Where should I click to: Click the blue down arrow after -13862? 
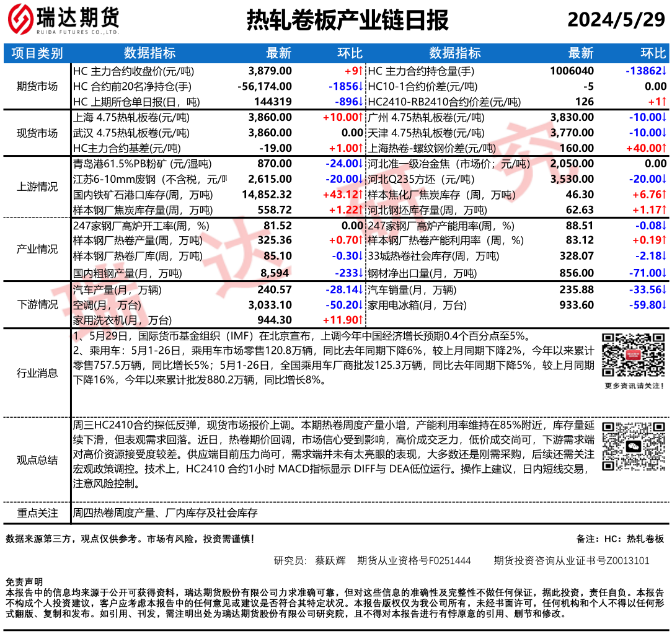(x=663, y=71)
